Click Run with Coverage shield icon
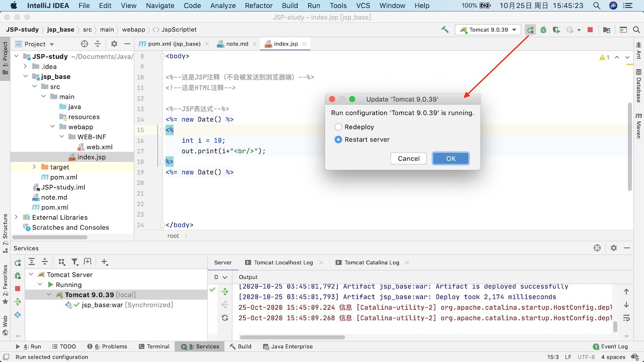Image resolution: width=644 pixels, height=362 pixels. 556,30
